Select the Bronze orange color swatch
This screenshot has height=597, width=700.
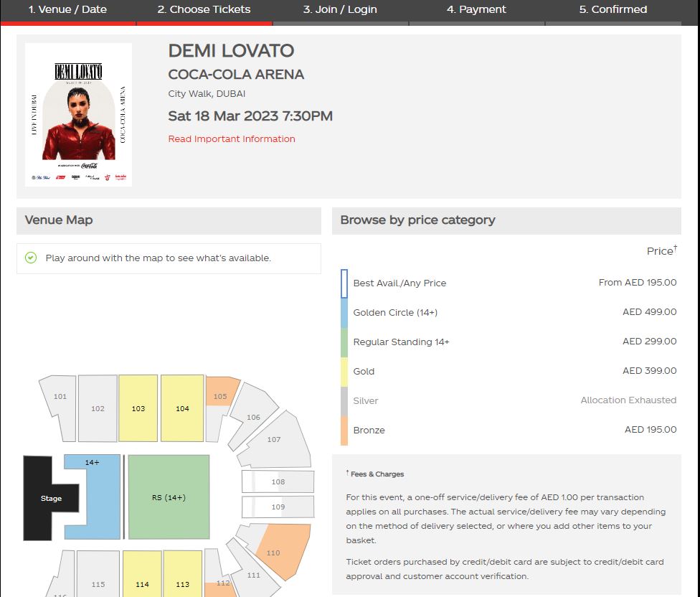[x=344, y=431]
